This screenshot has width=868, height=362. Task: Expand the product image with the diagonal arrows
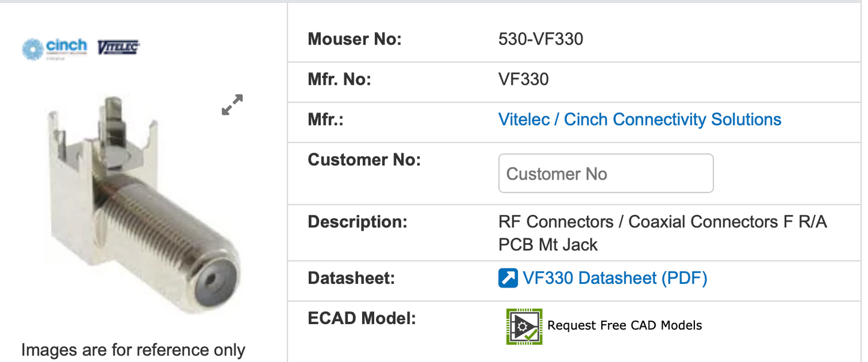(x=231, y=104)
